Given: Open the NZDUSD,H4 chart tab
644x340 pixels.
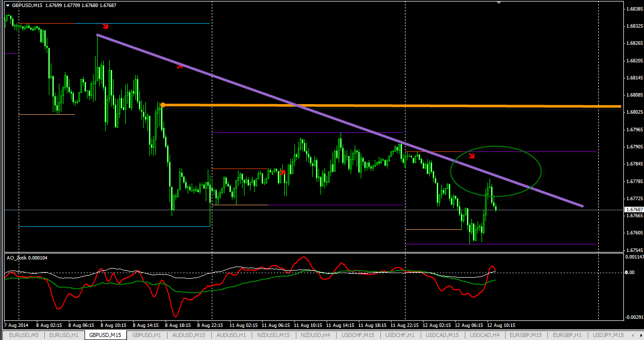Looking at the screenshot, I should [x=315, y=335].
